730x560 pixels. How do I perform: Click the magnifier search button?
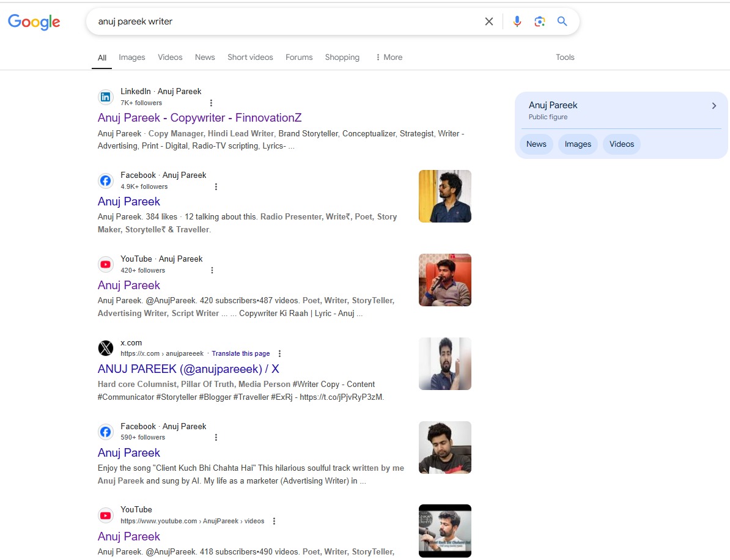point(562,21)
